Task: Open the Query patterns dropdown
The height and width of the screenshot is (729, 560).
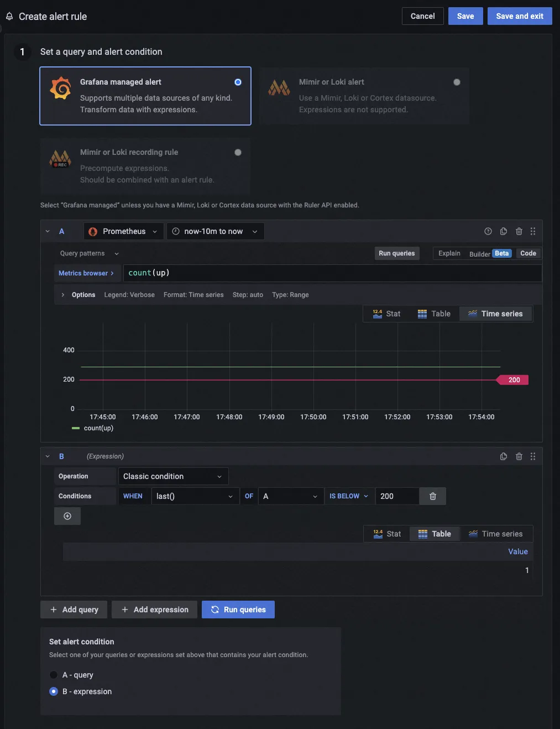Action: pos(89,253)
